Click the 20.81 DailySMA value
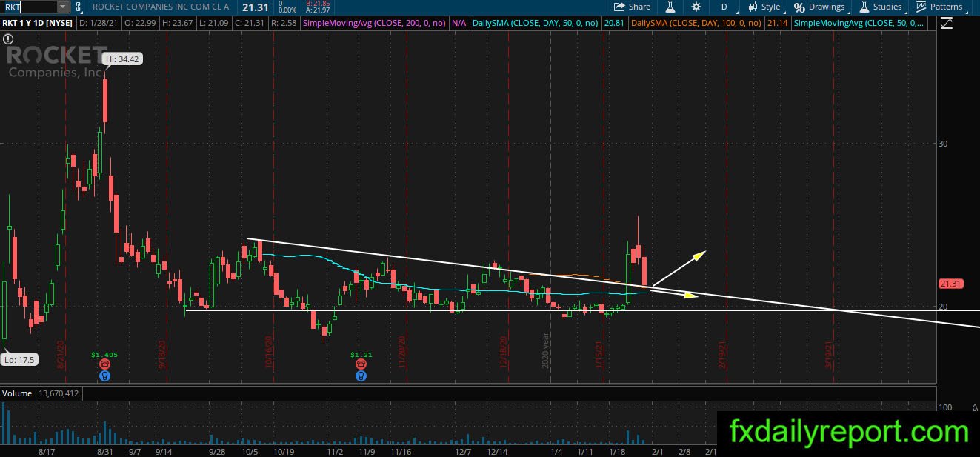This screenshot has height=457, width=980. (614, 23)
